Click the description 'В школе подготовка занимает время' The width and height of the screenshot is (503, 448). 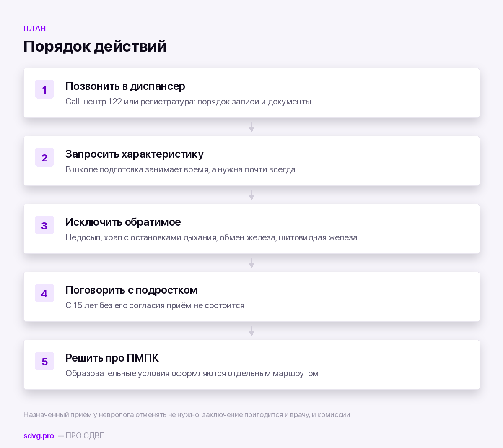pos(180,169)
